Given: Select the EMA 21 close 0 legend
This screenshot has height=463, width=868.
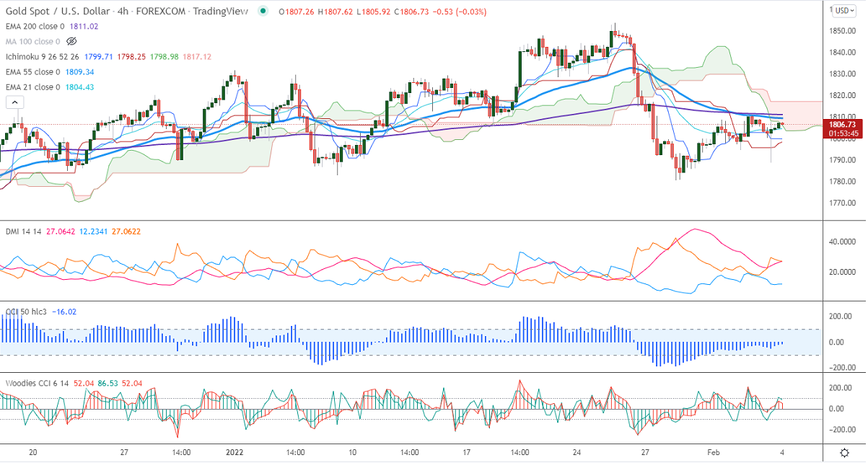Looking at the screenshot, I should (x=33, y=87).
